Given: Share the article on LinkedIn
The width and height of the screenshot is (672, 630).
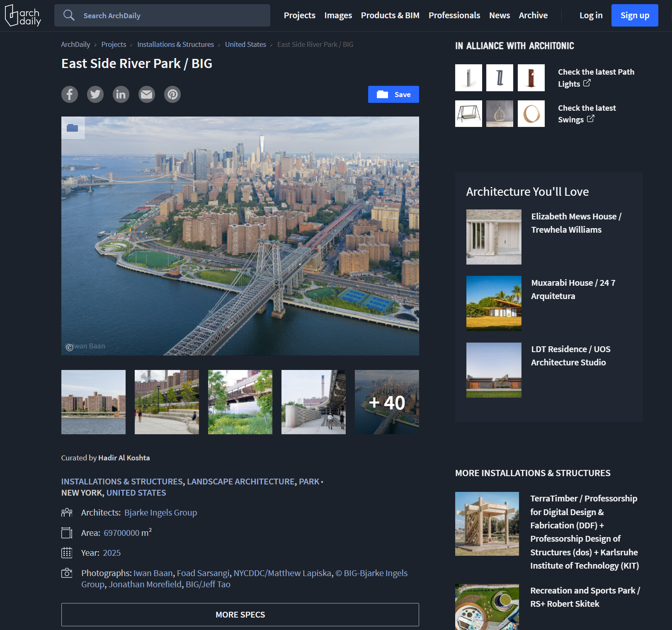Looking at the screenshot, I should 121,95.
